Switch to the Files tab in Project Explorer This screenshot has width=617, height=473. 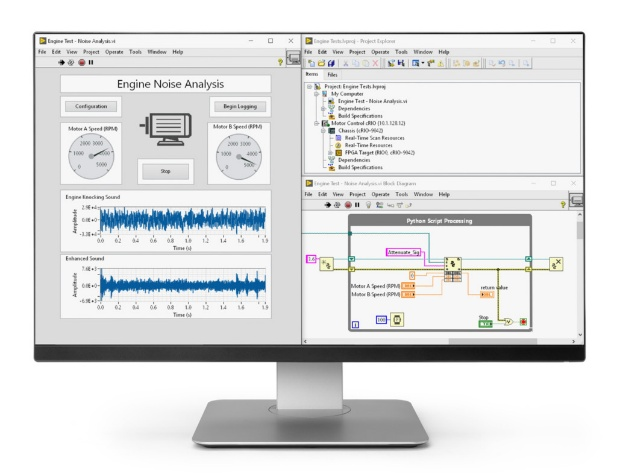332,74
